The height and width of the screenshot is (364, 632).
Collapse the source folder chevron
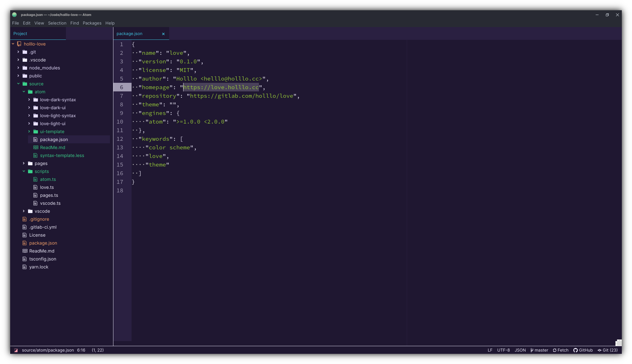coord(18,84)
